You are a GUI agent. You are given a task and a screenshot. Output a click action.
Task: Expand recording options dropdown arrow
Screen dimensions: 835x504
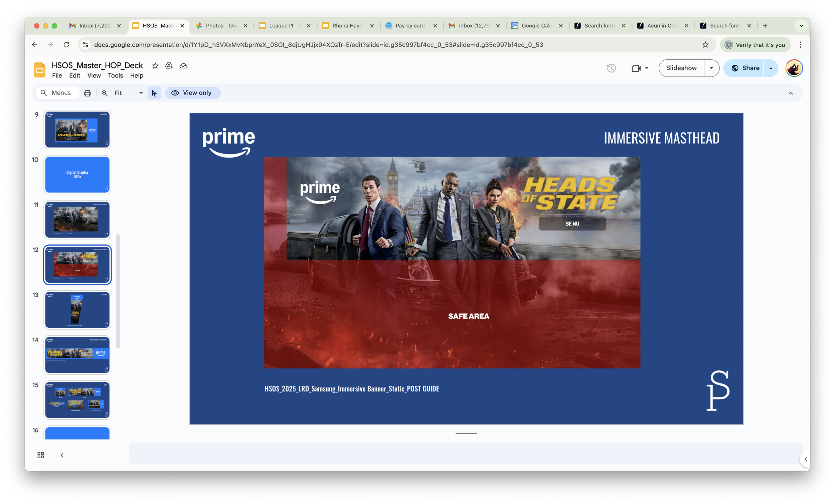647,68
